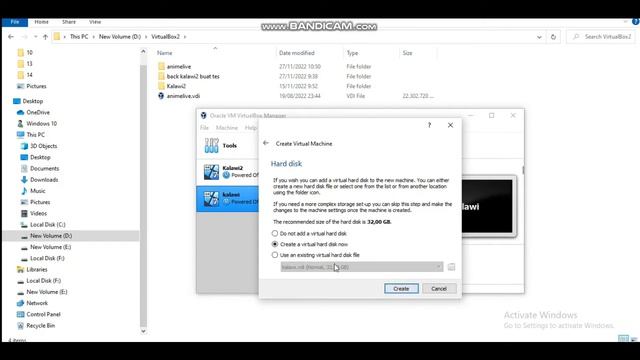This screenshot has height=360, width=640.
Task: Cancel the Create Virtual Machine wizard
Action: coord(439,289)
